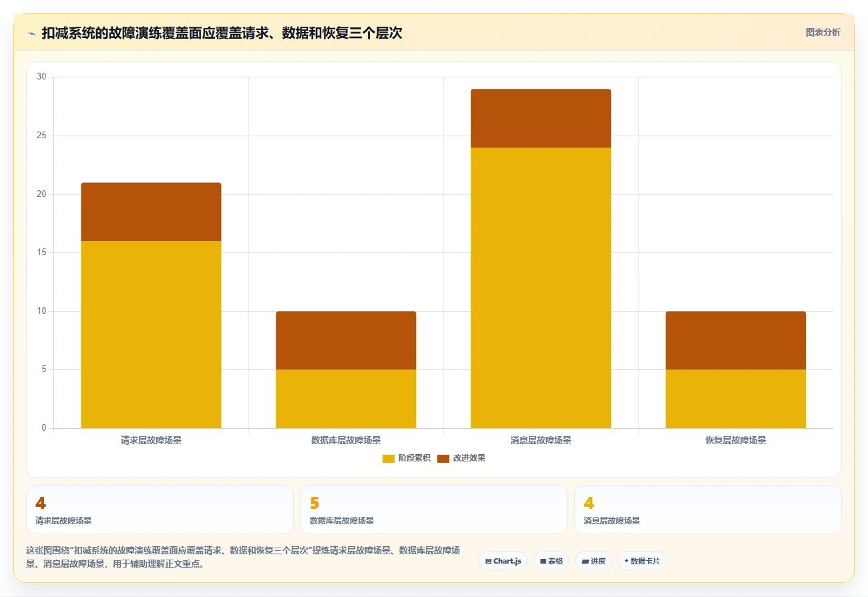Click the description paragraph starting 这张图围绕

click(243, 557)
